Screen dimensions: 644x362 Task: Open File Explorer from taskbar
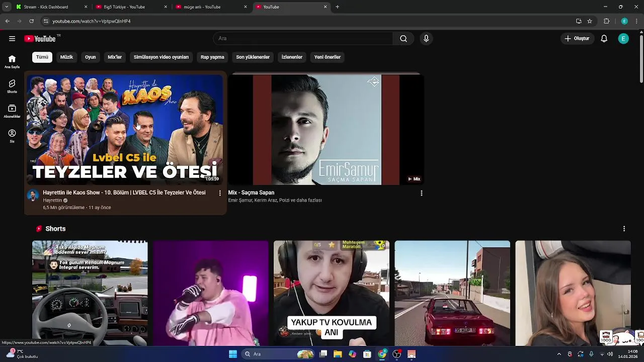click(x=338, y=354)
